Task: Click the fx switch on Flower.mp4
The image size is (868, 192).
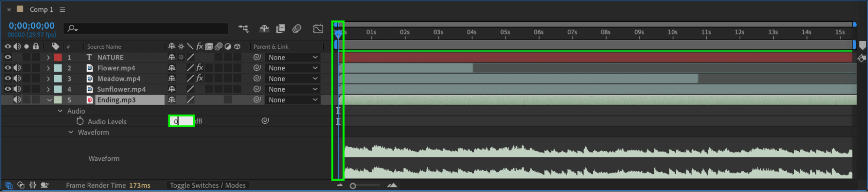Action: coord(200,68)
